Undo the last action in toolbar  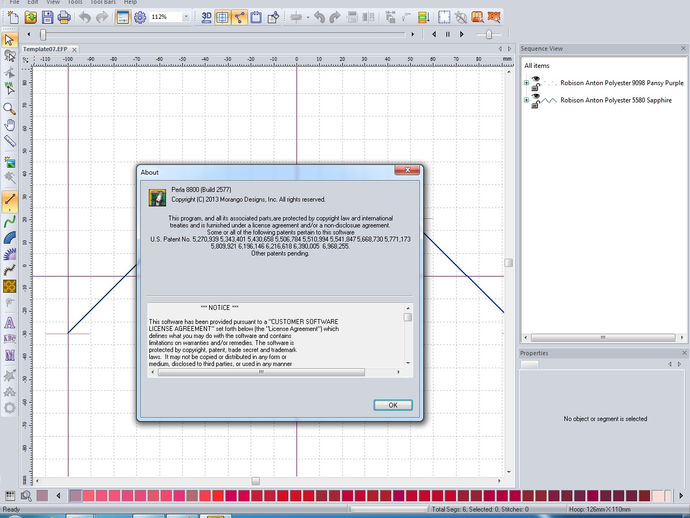[85, 17]
